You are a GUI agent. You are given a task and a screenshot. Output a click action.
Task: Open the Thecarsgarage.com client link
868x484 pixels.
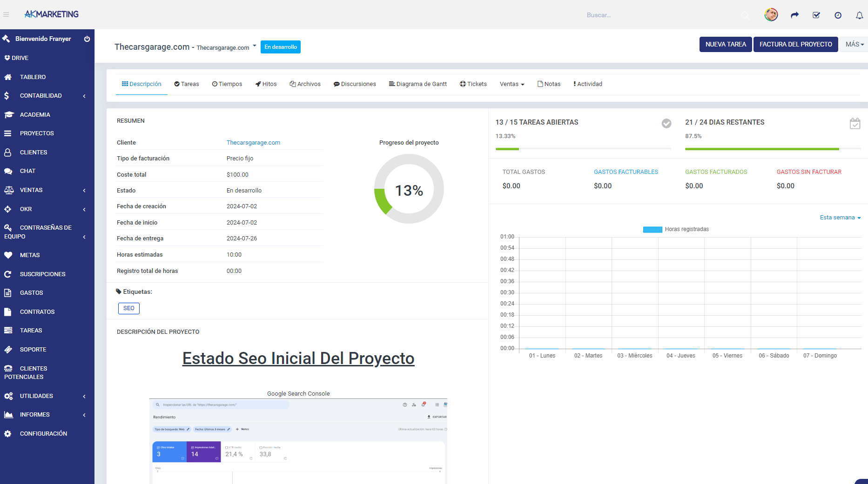[x=253, y=143]
